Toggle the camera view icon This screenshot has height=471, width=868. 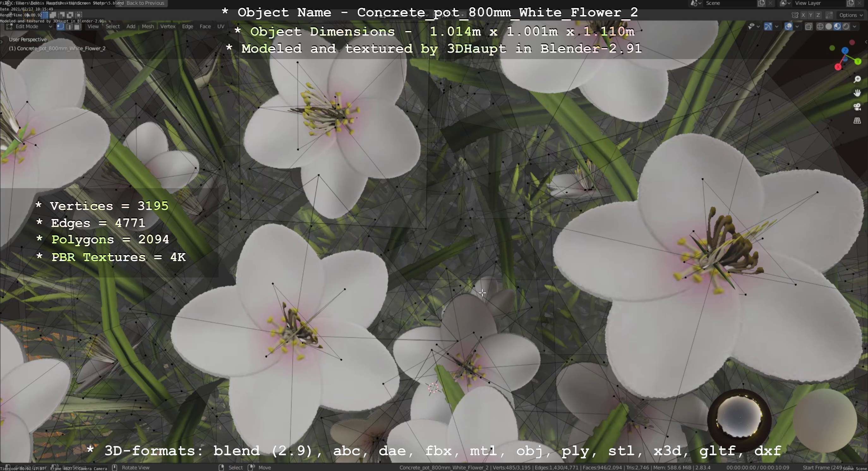coord(857,107)
